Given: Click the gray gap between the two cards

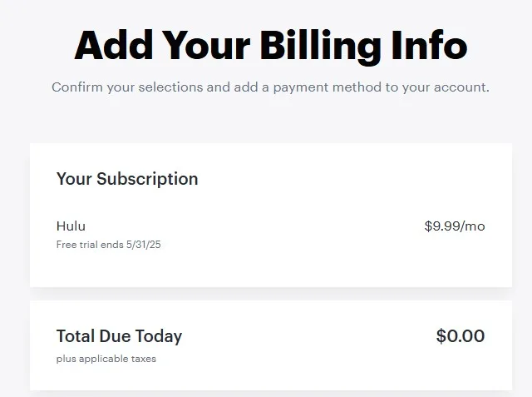Looking at the screenshot, I should 270,294.
